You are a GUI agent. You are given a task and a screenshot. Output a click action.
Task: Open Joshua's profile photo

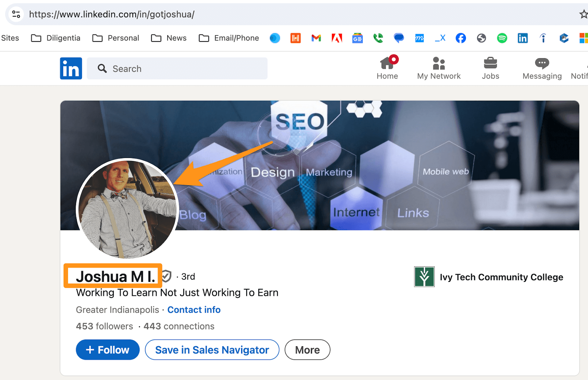(127, 209)
